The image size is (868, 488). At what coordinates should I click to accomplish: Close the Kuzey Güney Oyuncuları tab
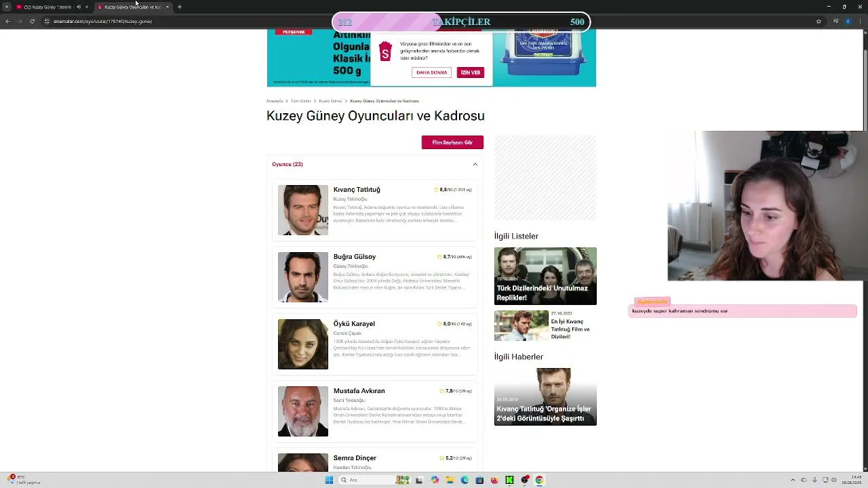[167, 7]
